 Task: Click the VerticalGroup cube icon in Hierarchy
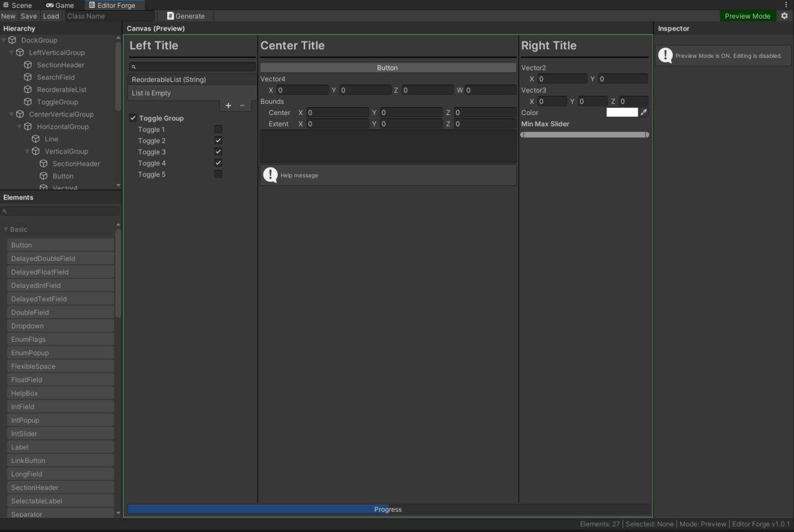pos(35,151)
